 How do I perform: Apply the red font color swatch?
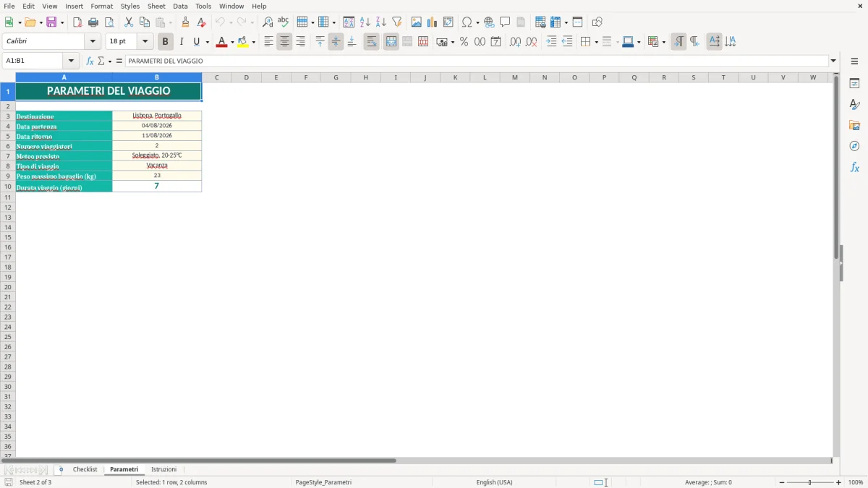(221, 42)
